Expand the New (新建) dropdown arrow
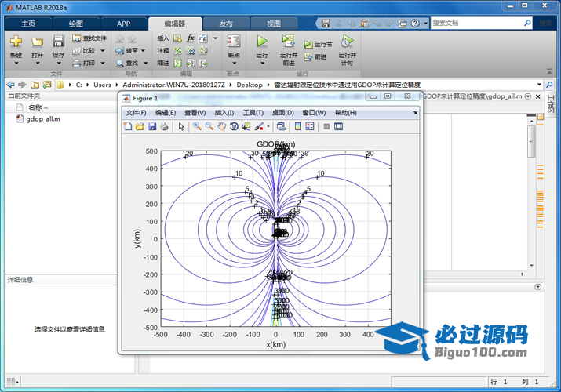The height and width of the screenshot is (392, 561). click(16, 64)
